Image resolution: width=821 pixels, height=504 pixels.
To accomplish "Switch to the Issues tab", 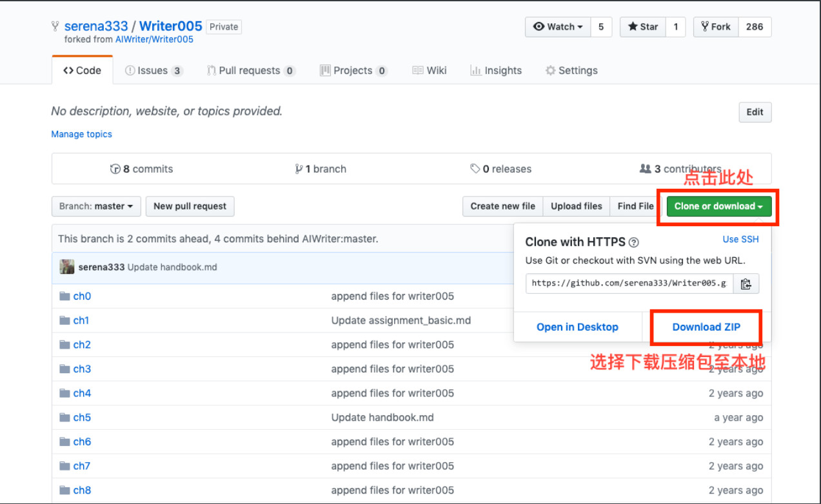I will point(153,70).
